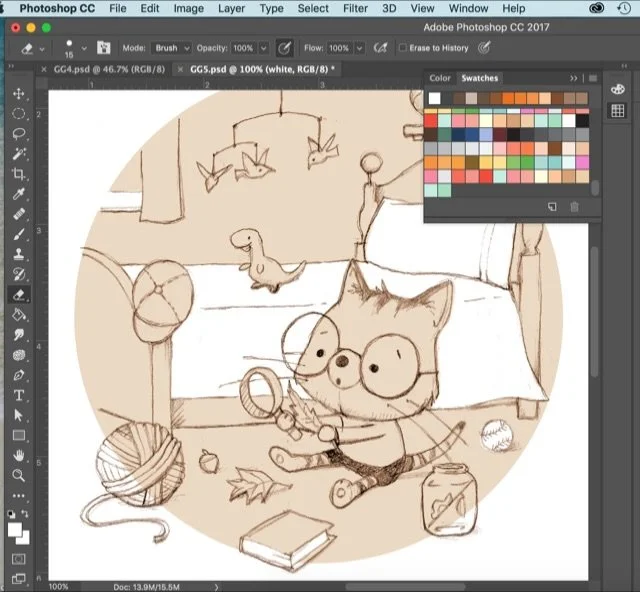Open the Image menu
Screen dimensions: 640x592
click(x=189, y=8)
